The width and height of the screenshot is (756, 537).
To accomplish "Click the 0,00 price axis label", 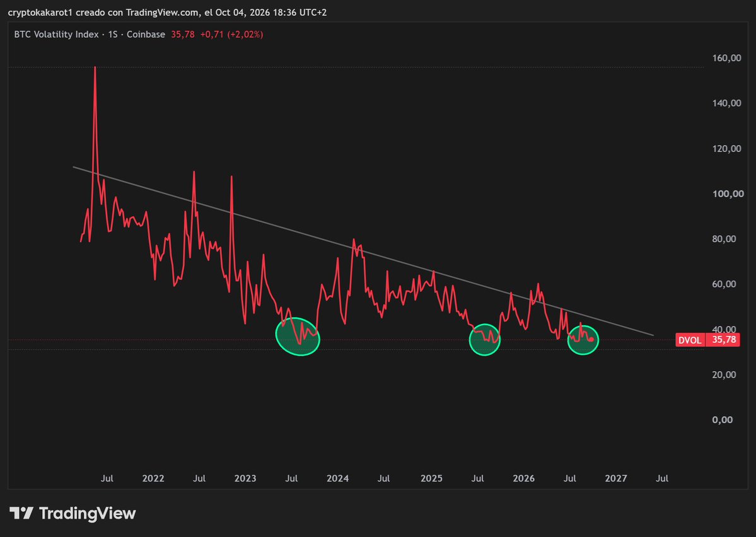I will (x=722, y=420).
